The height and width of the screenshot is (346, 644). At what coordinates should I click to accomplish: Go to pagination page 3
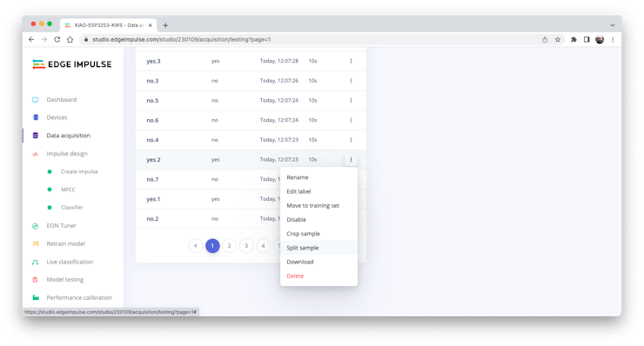point(246,246)
